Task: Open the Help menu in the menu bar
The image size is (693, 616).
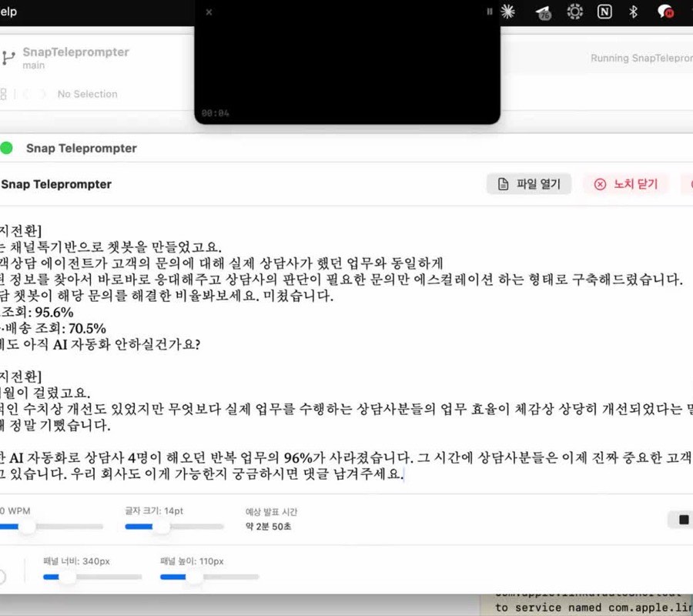Action: coord(8,12)
